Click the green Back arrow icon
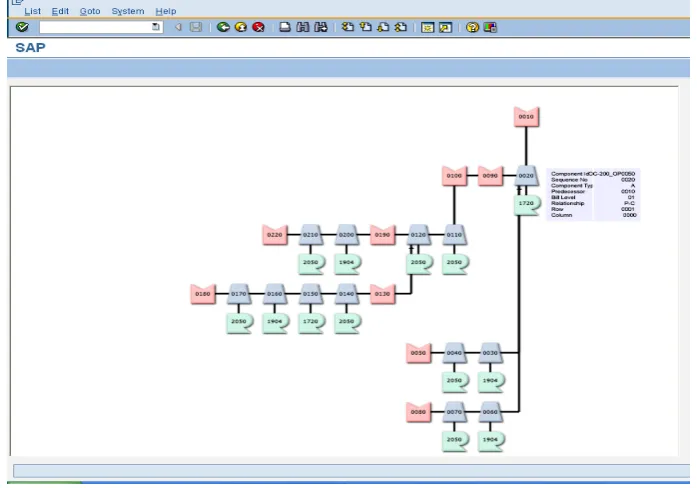 223,27
